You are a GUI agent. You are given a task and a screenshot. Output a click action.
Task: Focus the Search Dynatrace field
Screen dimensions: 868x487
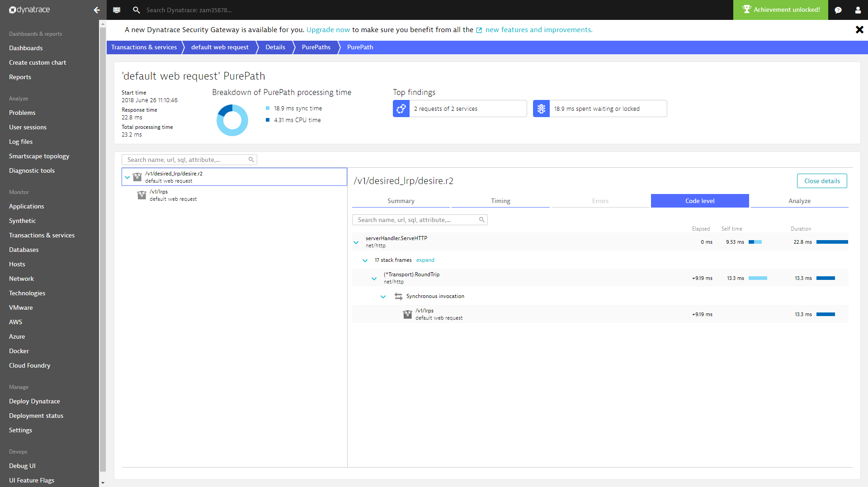pos(189,10)
